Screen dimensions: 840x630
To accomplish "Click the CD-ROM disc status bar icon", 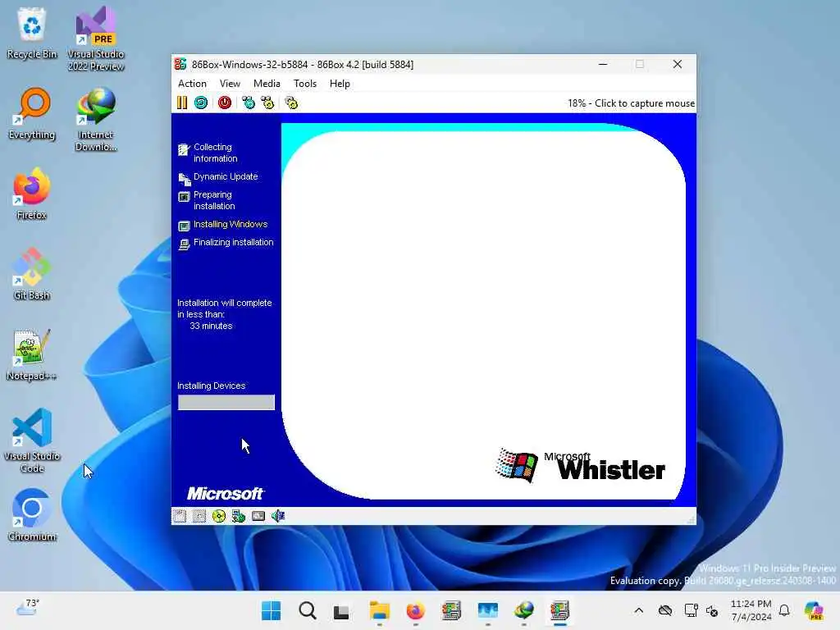I will point(218,516).
